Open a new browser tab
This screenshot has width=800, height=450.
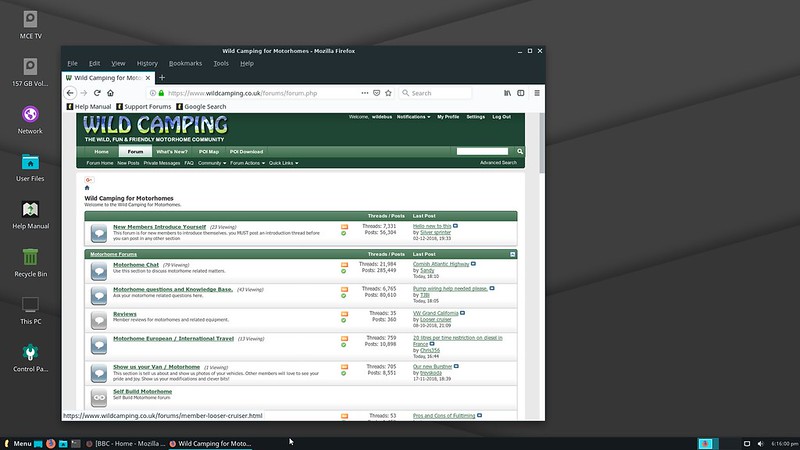coord(162,77)
